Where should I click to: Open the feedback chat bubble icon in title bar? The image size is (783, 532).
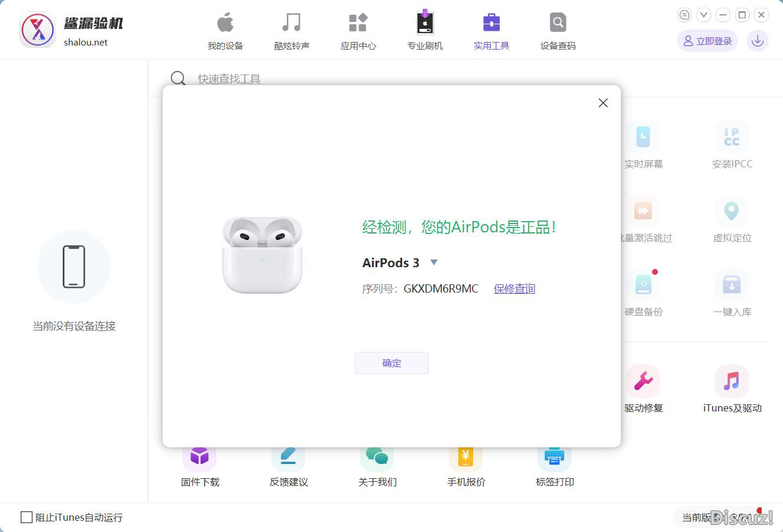point(684,15)
